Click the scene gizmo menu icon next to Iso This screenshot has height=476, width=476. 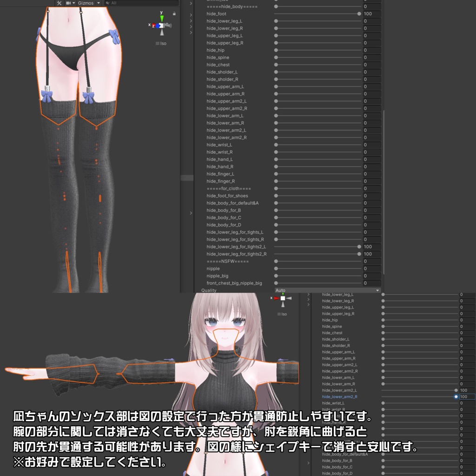click(x=158, y=43)
